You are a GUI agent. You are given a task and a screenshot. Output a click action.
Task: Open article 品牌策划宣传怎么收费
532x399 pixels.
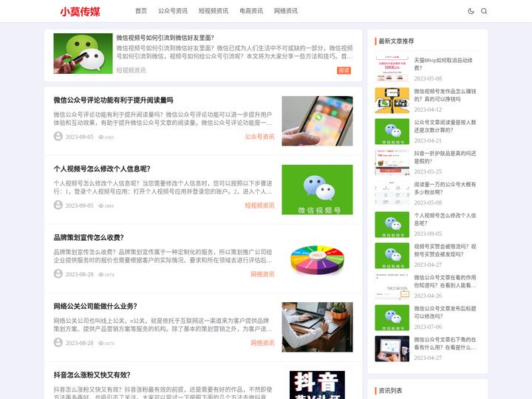pos(89,237)
